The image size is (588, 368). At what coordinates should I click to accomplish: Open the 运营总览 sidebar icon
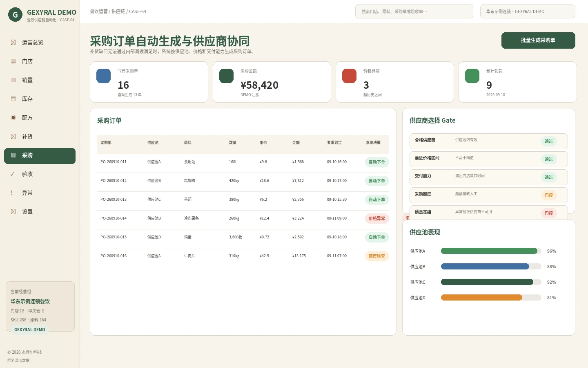(13, 43)
